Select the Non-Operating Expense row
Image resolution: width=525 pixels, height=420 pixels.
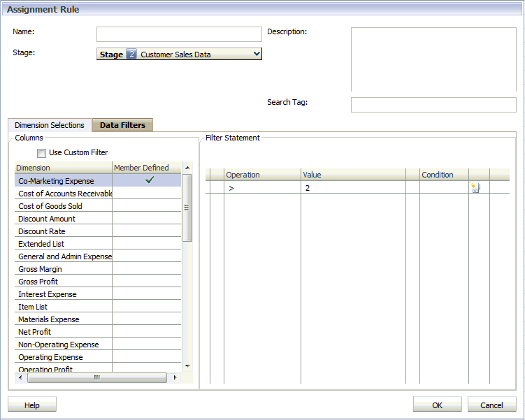[98, 345]
